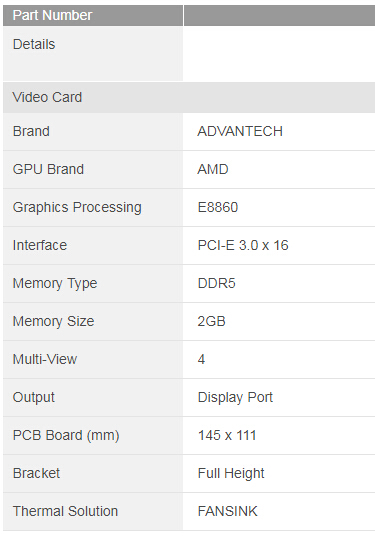
Task: Click the Part Number header cell
Action: (93, 15)
